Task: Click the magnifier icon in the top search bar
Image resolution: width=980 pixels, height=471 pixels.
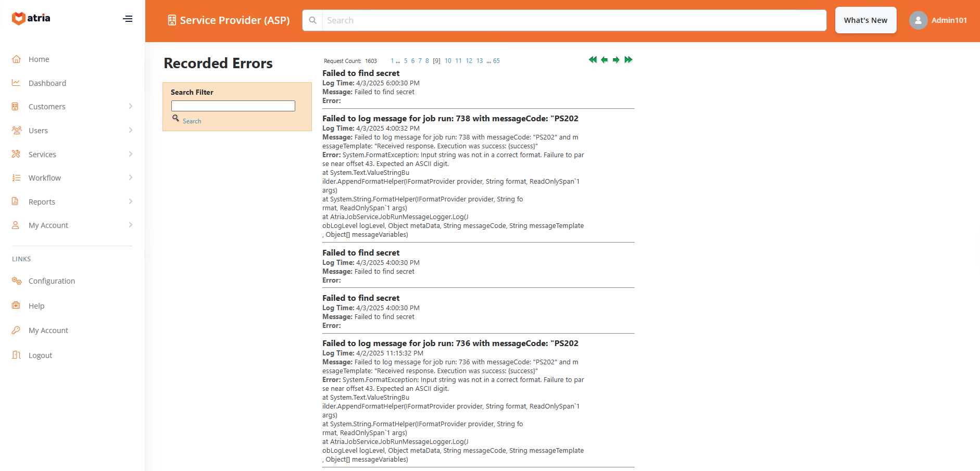Action: point(312,20)
